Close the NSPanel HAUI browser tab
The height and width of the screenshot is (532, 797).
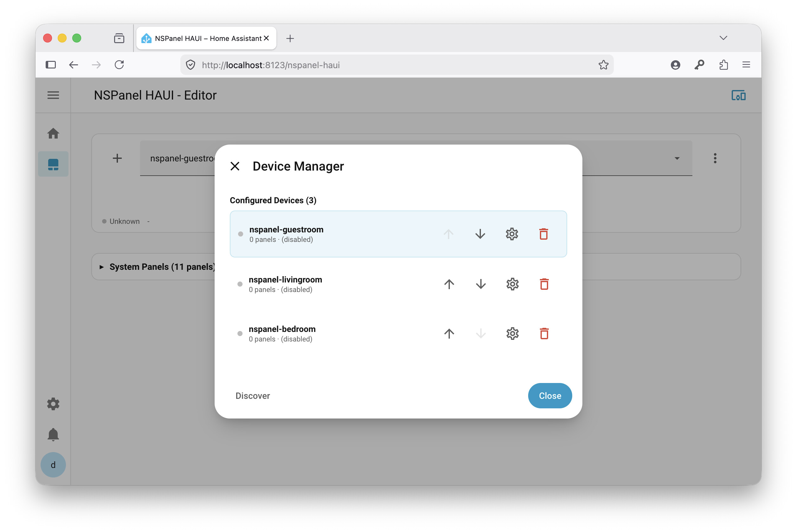tap(266, 38)
